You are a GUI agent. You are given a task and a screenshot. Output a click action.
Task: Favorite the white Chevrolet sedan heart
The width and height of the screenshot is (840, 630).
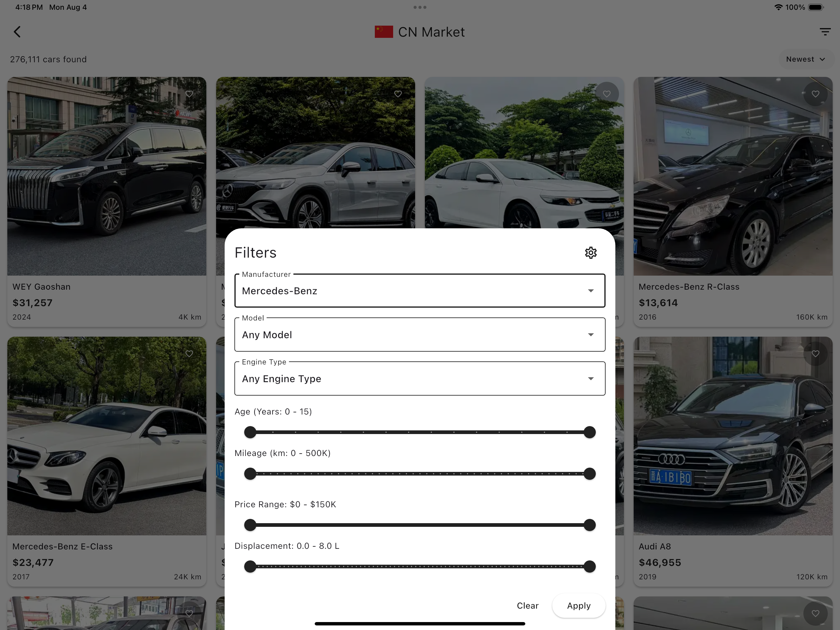click(x=606, y=94)
